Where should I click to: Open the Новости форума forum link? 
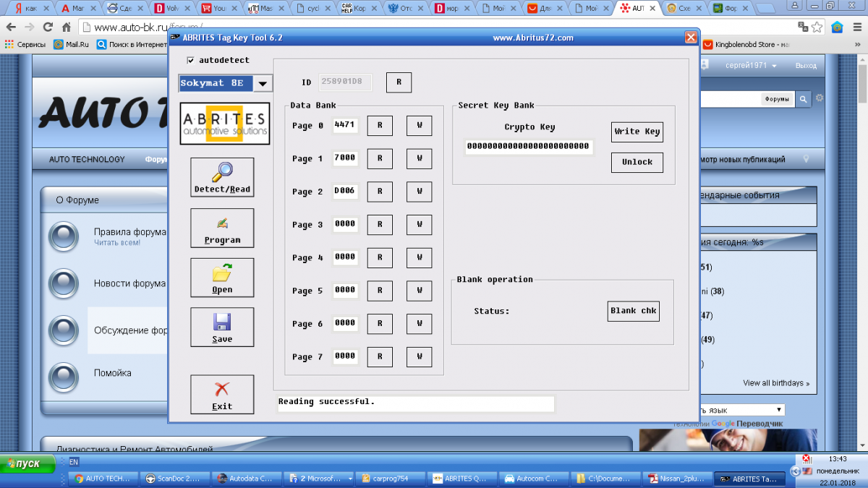click(129, 283)
